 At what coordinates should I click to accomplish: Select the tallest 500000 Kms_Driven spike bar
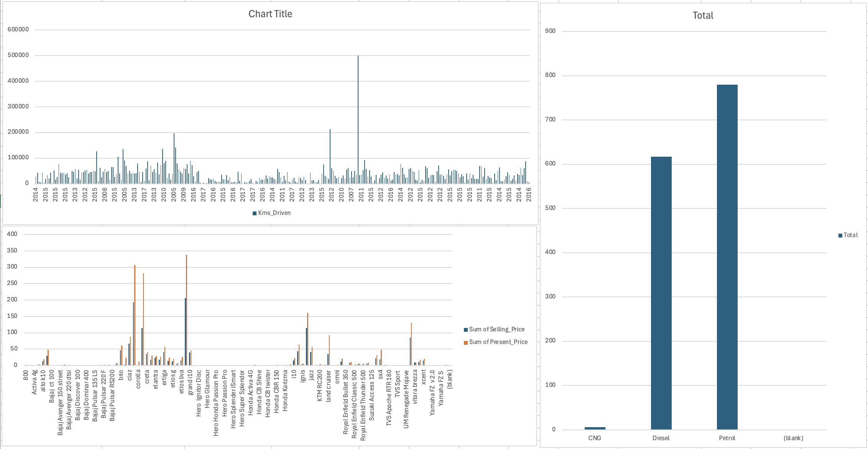tap(358, 119)
